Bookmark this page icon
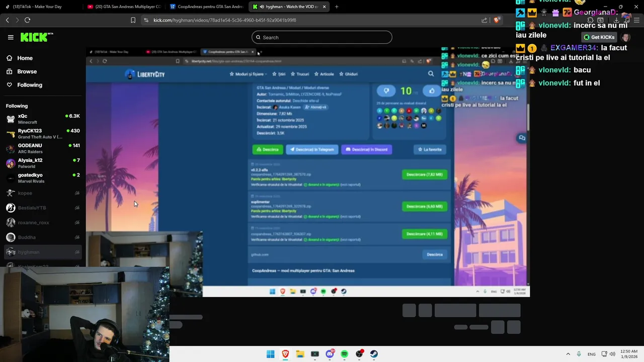The image size is (644, 362). tap(133, 20)
